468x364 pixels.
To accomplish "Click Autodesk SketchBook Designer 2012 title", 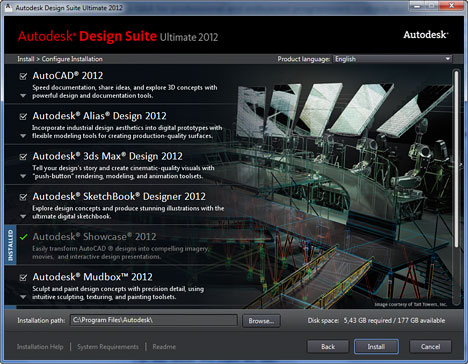I will pos(119,197).
